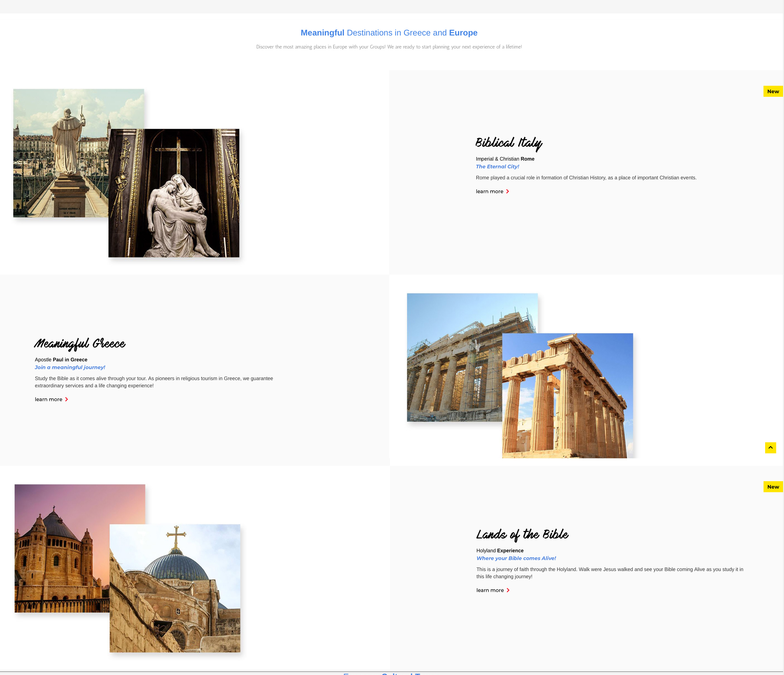The height and width of the screenshot is (675, 784).
Task: Click the Biblical Italy heading
Action: point(509,143)
